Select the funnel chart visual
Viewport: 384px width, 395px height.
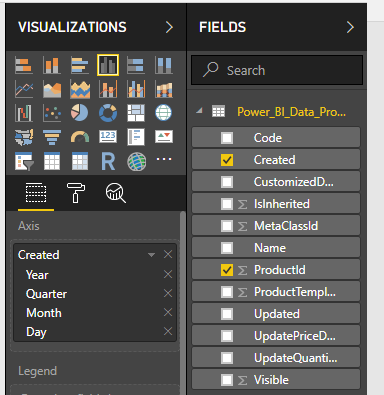click(52, 137)
